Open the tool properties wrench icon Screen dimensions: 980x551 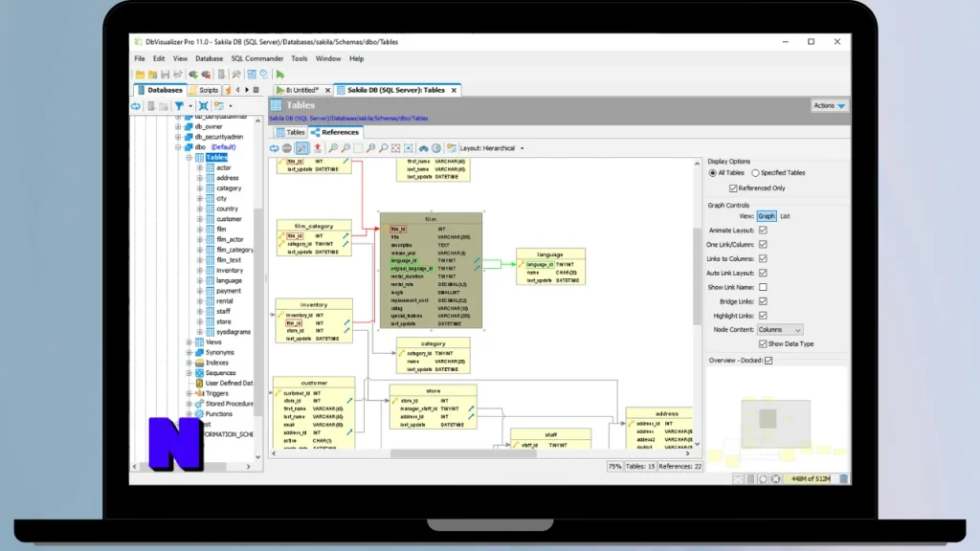[235, 75]
